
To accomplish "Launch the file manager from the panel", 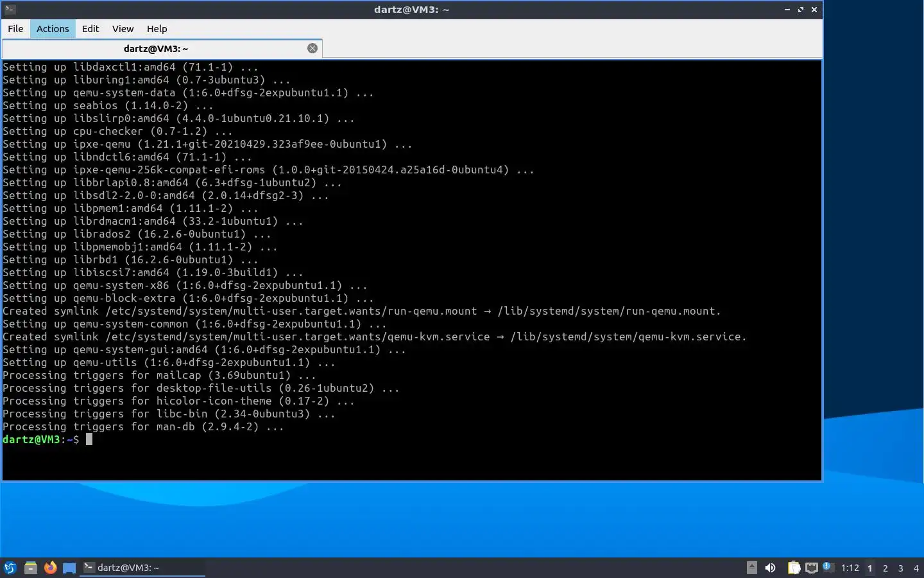I will 30,568.
